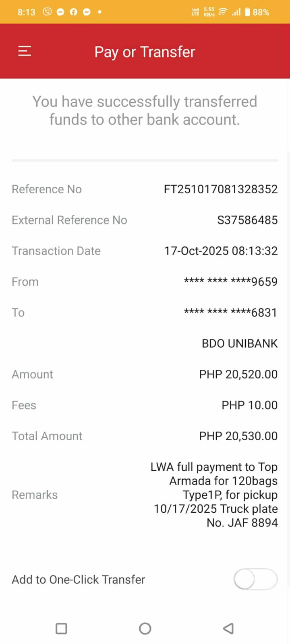Screen dimensions: 290x644
Task: Tap the Facebook notification icon
Action: tap(73, 12)
